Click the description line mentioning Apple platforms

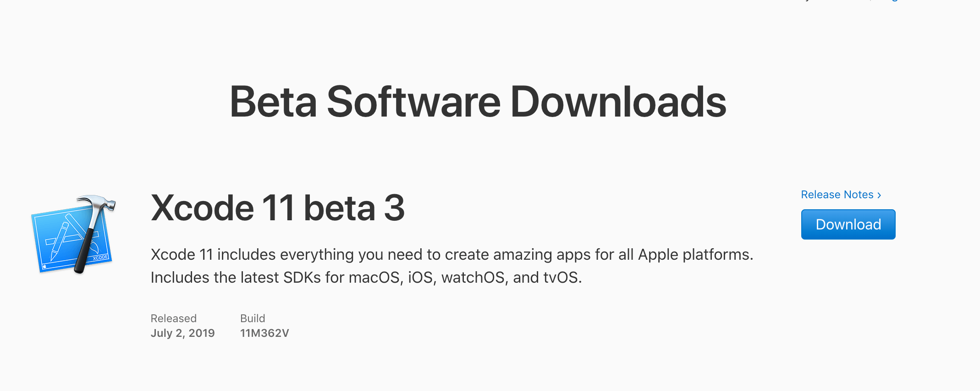click(x=452, y=255)
